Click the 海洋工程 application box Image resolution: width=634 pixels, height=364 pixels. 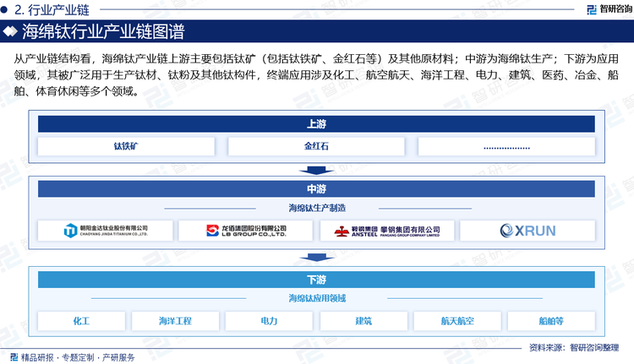pyautogui.click(x=175, y=321)
